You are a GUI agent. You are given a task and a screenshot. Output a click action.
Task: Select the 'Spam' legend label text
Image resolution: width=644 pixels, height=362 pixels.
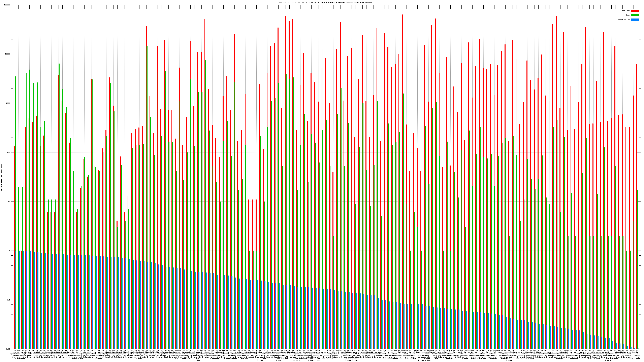tap(628, 15)
